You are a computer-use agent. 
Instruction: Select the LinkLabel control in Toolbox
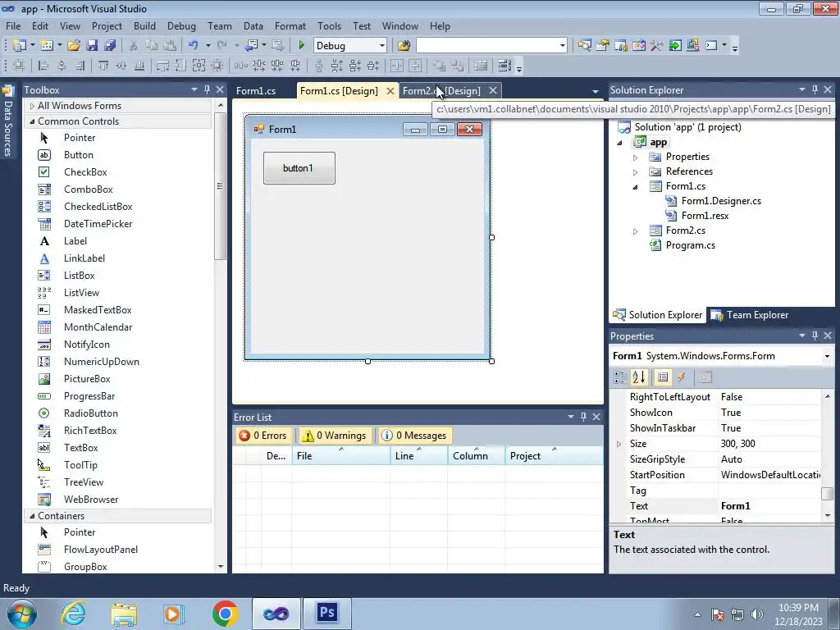click(x=84, y=258)
